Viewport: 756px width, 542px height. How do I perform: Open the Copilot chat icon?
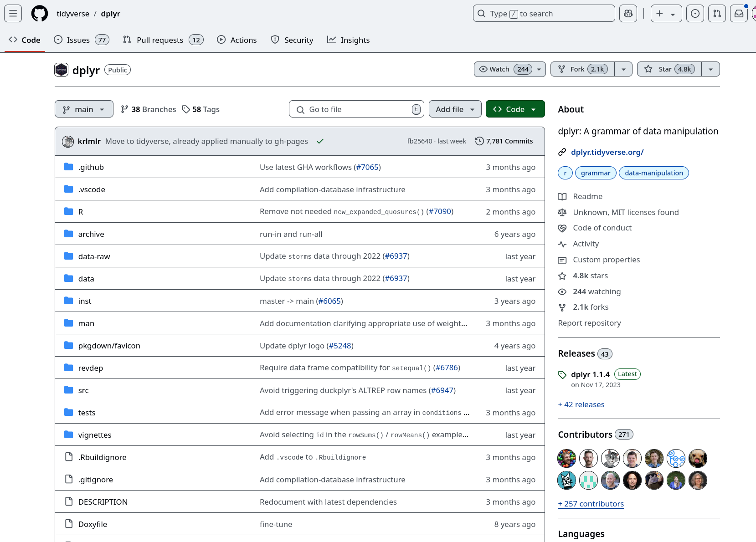tap(628, 14)
